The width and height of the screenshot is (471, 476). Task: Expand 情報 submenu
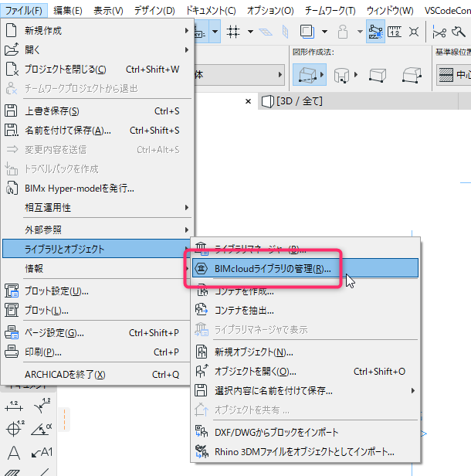pos(97,268)
